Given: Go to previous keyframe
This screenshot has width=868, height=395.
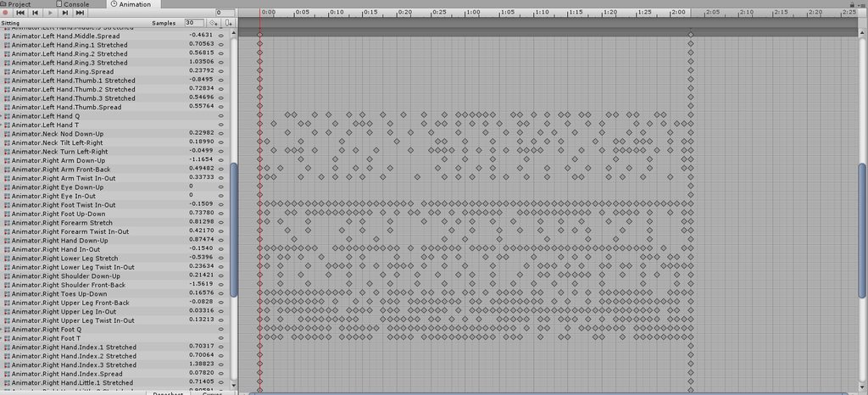Looking at the screenshot, I should pos(36,13).
